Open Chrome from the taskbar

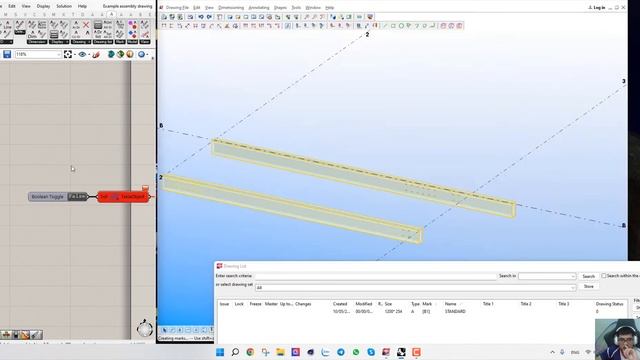250,352
